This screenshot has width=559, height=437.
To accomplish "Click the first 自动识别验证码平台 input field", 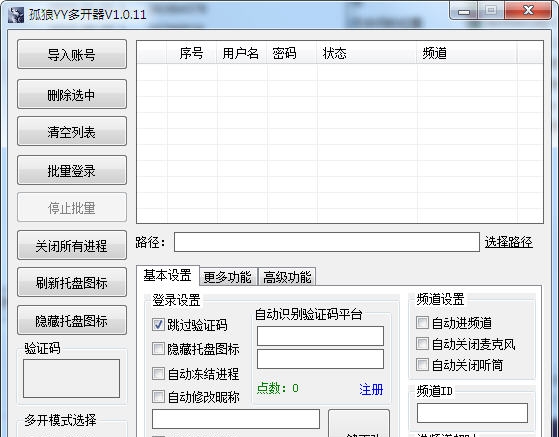I will click(320, 336).
